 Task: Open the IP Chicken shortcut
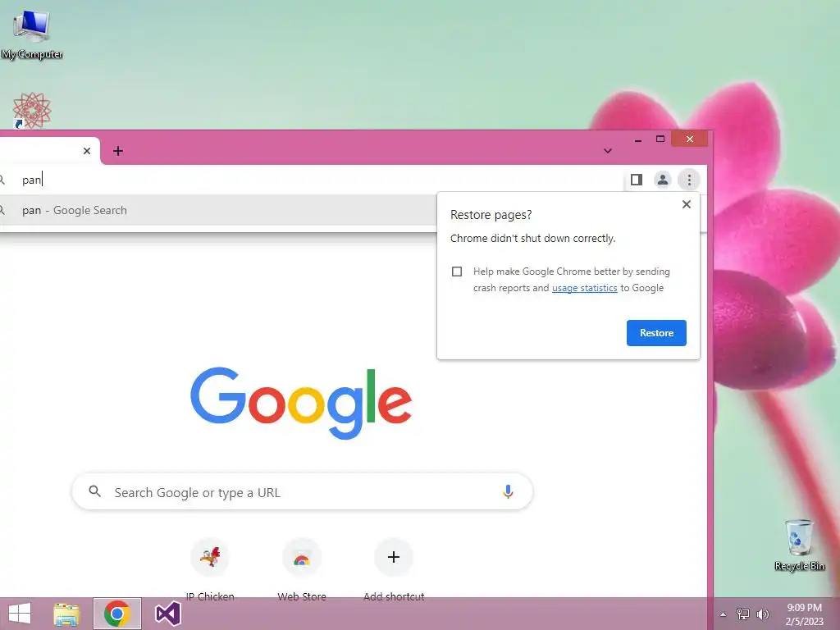point(210,569)
